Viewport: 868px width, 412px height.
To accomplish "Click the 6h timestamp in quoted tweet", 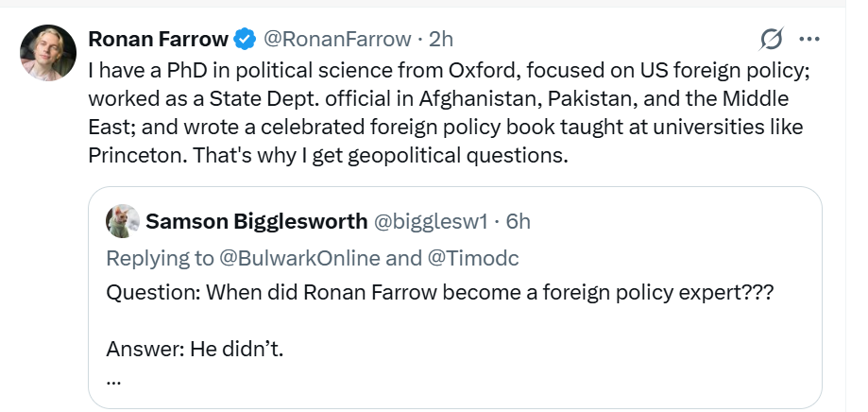I will 519,221.
